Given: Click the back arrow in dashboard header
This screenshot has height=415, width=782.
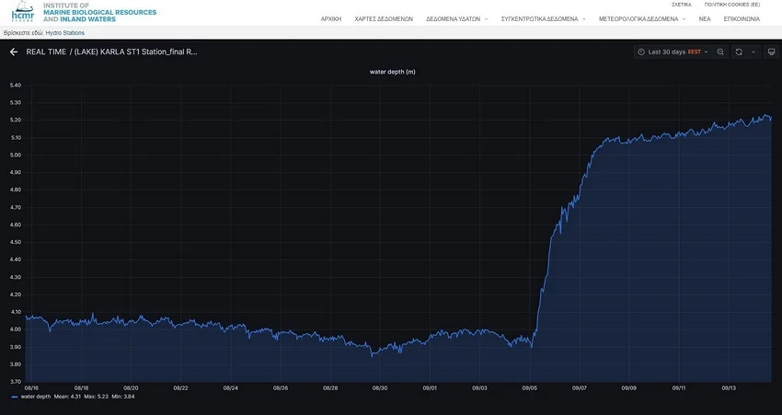Looking at the screenshot, I should tap(14, 52).
